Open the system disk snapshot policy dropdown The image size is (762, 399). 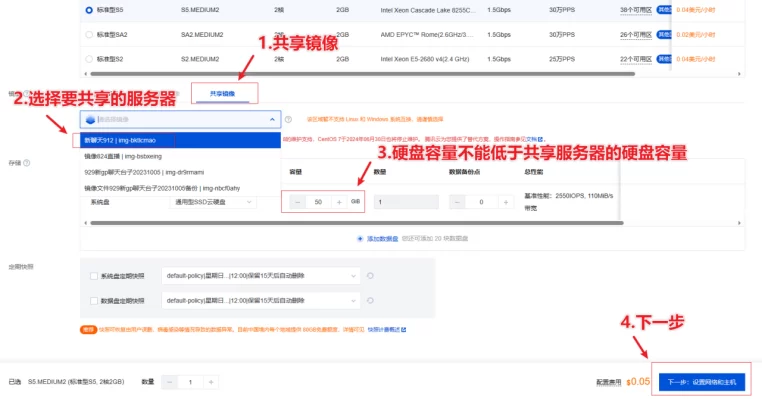(261, 276)
